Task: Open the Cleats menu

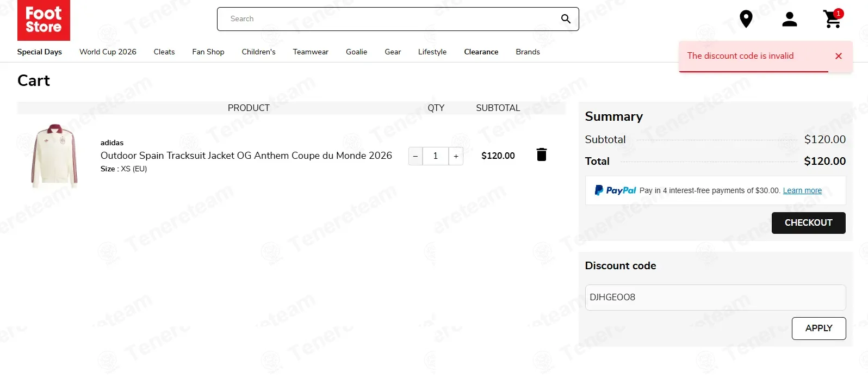Action: [x=164, y=52]
